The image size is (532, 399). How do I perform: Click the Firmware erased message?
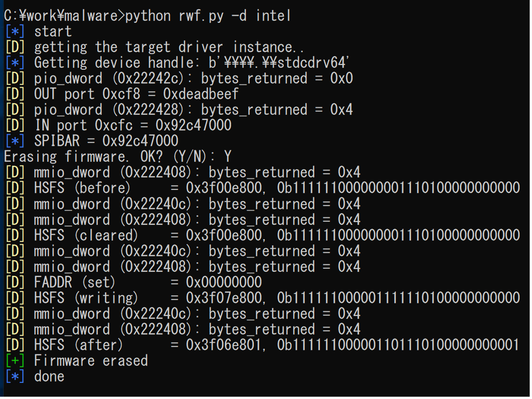click(x=91, y=360)
